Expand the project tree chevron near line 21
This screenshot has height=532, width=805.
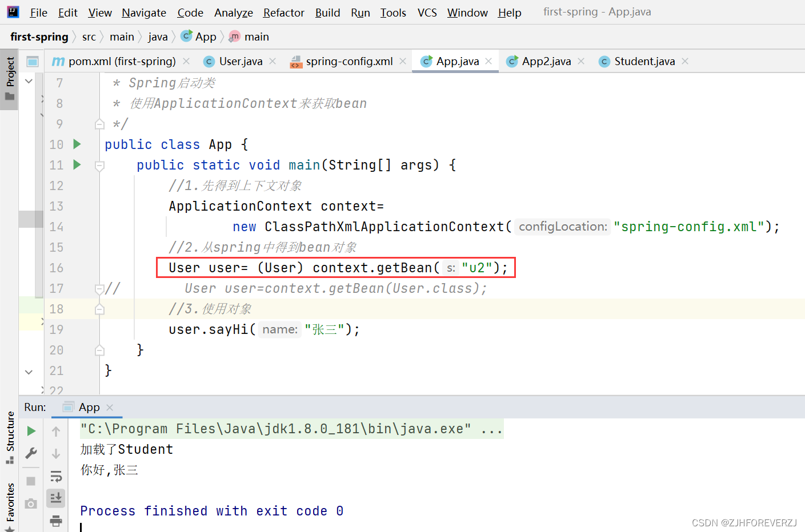[29, 372]
